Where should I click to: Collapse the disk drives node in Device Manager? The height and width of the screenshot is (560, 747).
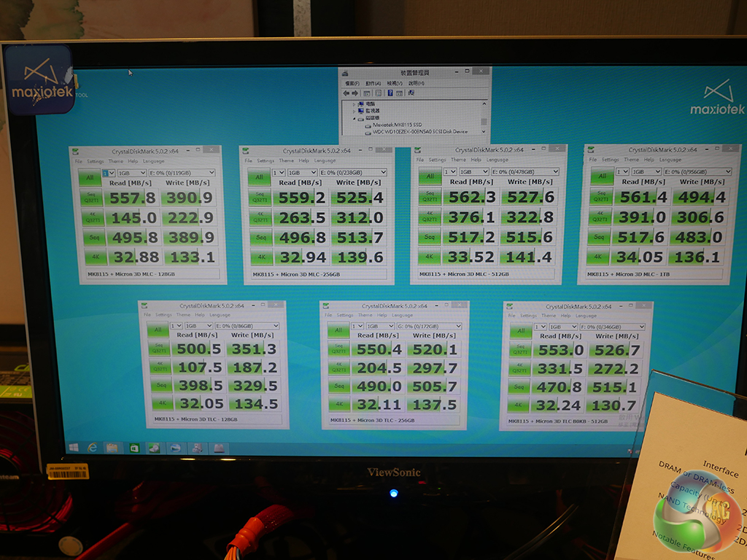[x=354, y=118]
